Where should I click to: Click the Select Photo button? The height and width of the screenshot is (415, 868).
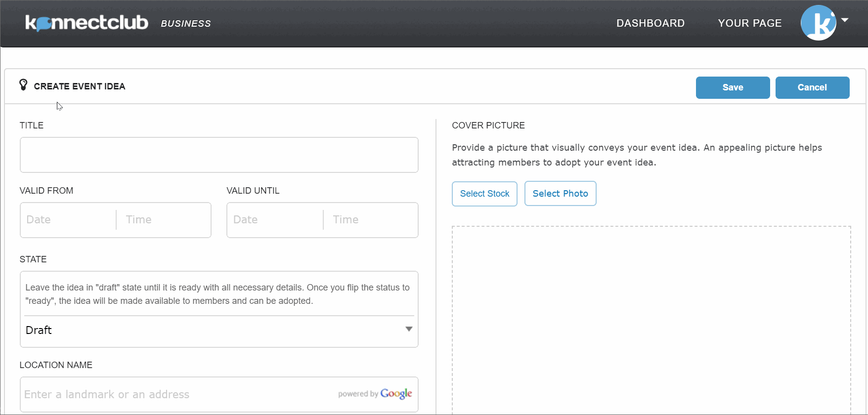coord(560,194)
